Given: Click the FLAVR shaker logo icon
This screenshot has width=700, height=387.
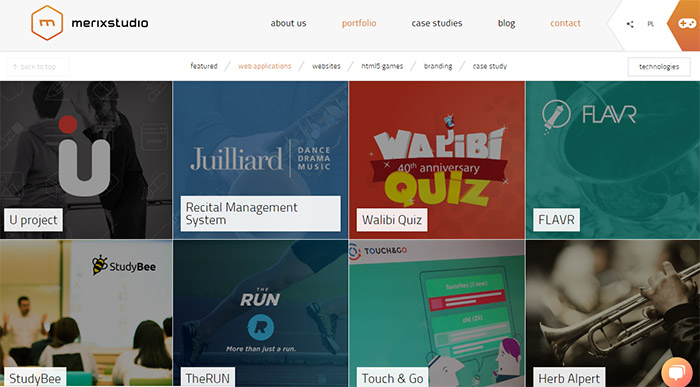Looking at the screenshot, I should coord(556,116).
